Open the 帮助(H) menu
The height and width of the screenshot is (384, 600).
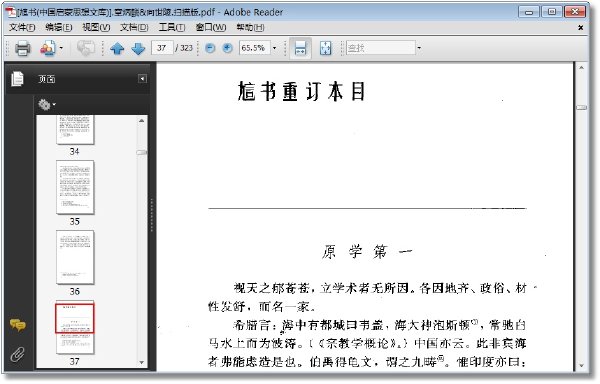[250, 28]
